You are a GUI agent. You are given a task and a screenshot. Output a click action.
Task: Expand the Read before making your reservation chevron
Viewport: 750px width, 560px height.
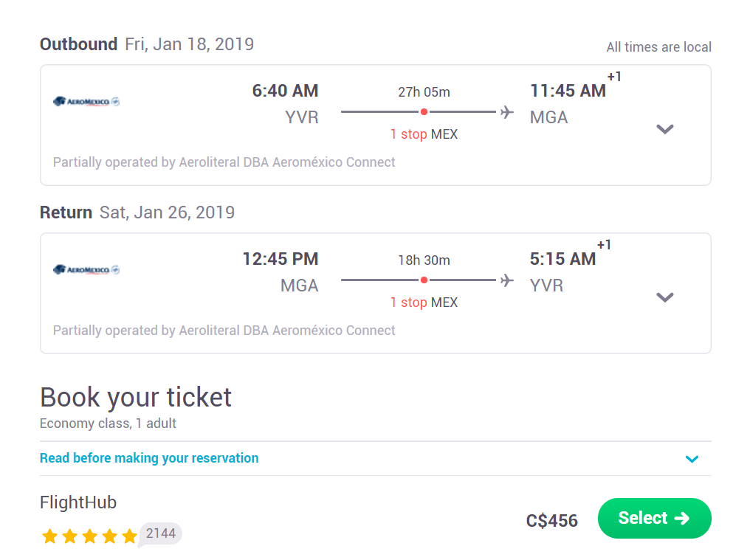(692, 459)
